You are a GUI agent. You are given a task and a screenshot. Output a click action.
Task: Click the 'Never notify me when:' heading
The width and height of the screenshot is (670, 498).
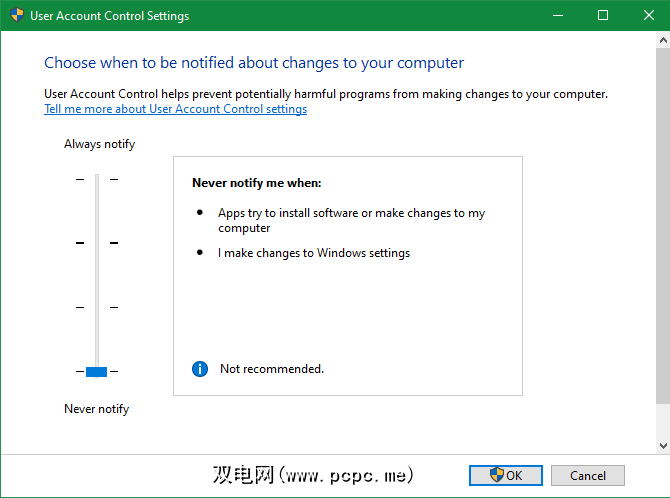257,183
